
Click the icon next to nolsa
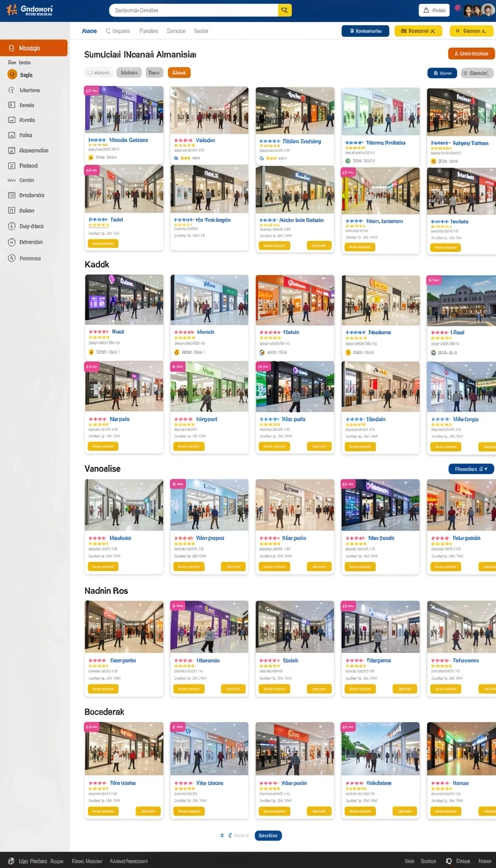(x=12, y=136)
